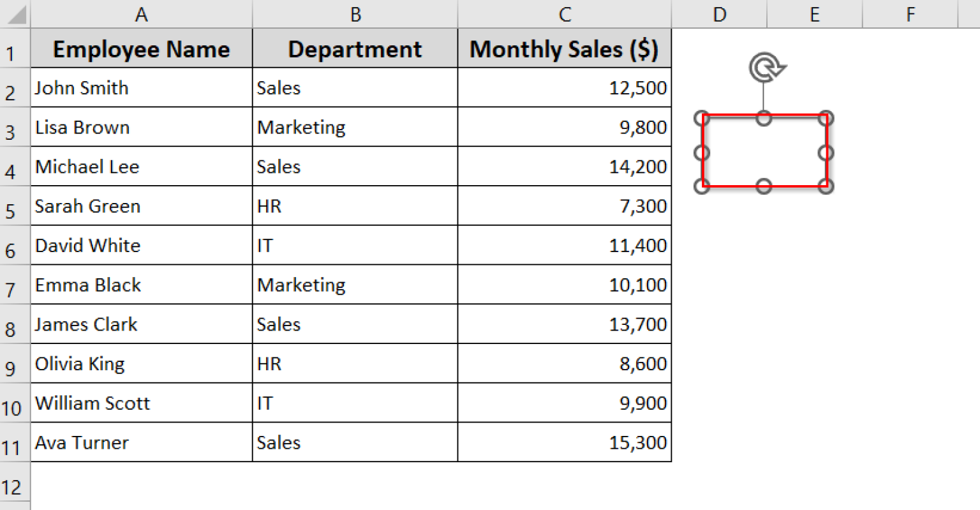This screenshot has width=980, height=510.
Task: Click the Monthly Sales ($) header cell
Action: (564, 49)
